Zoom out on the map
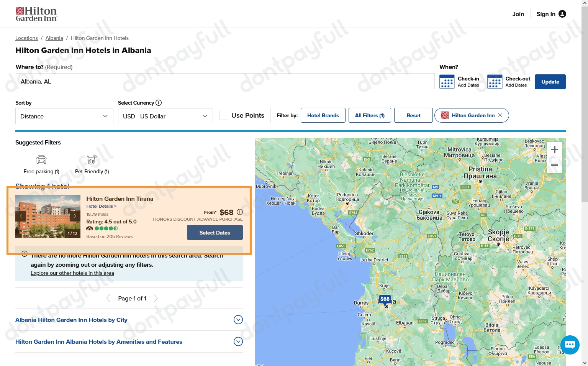The image size is (588, 366). 554,165
